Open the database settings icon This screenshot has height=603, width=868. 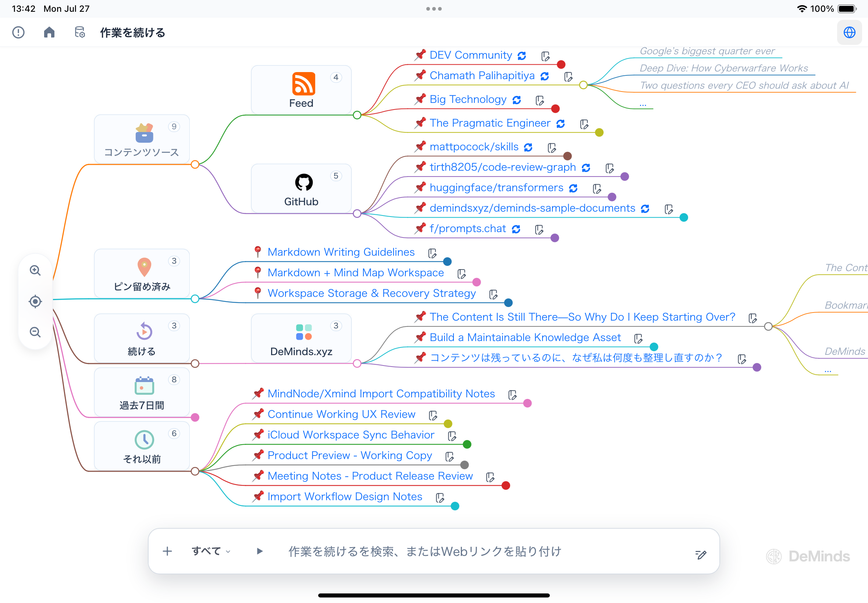[x=80, y=32]
